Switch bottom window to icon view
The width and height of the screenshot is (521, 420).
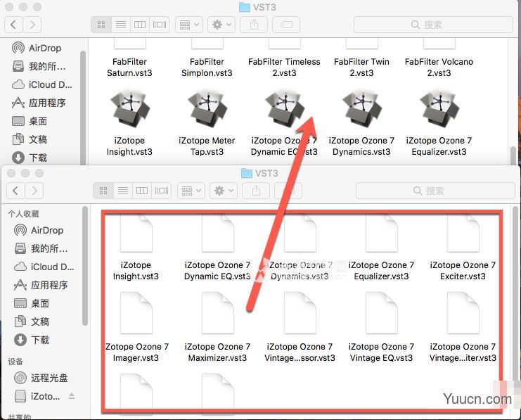pos(103,191)
